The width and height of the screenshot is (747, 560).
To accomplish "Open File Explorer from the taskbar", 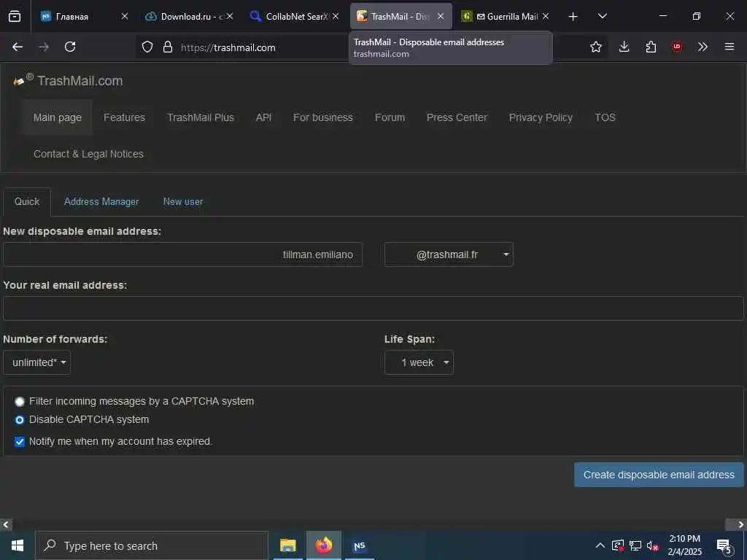I will [x=287, y=545].
